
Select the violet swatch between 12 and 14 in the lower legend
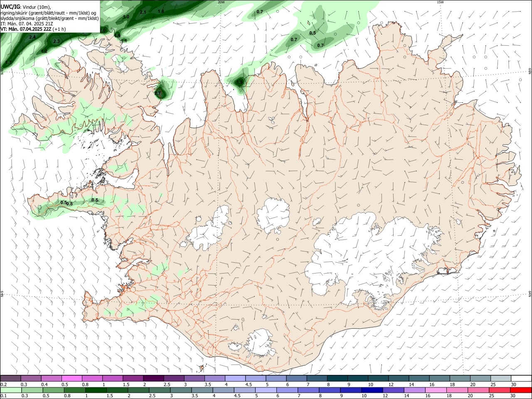click(x=393, y=390)
